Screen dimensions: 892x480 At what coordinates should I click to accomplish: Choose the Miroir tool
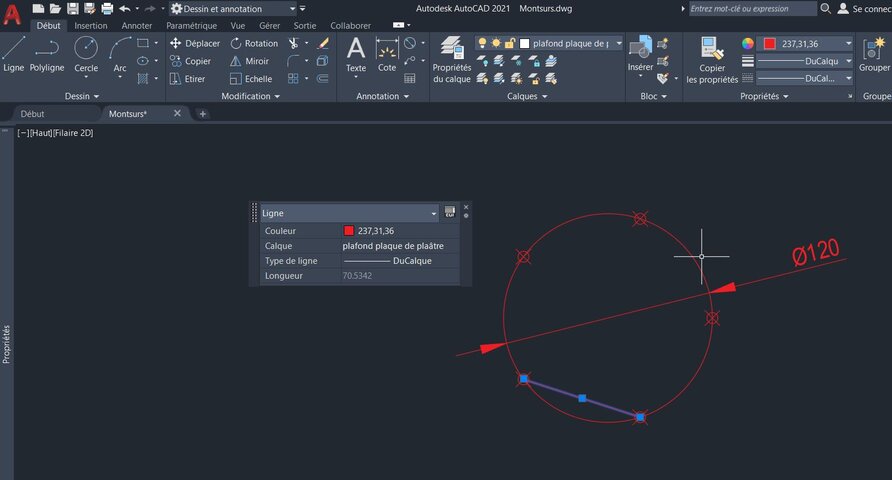(249, 61)
